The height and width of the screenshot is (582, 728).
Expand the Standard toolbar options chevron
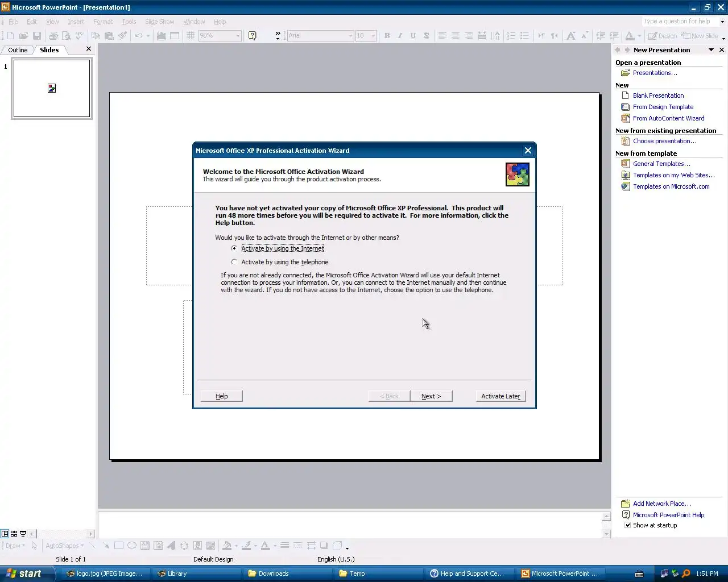click(x=278, y=36)
